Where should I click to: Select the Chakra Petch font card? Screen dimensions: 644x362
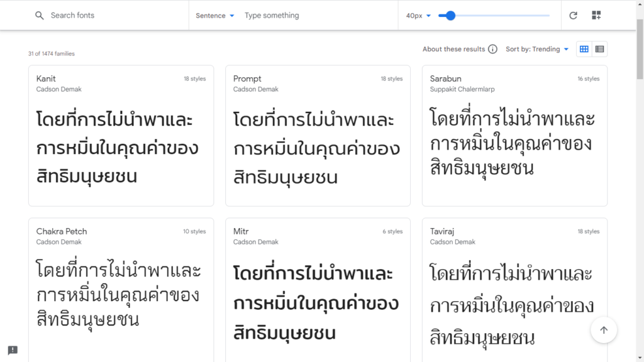click(121, 289)
